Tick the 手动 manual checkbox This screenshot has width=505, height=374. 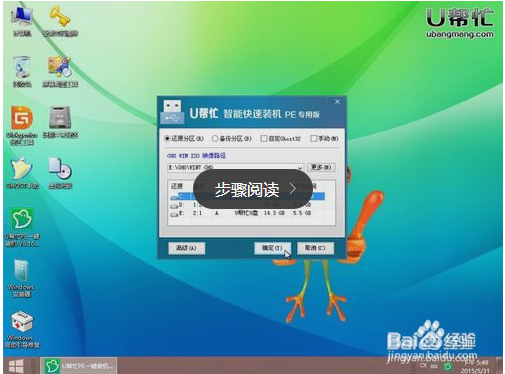click(324, 138)
